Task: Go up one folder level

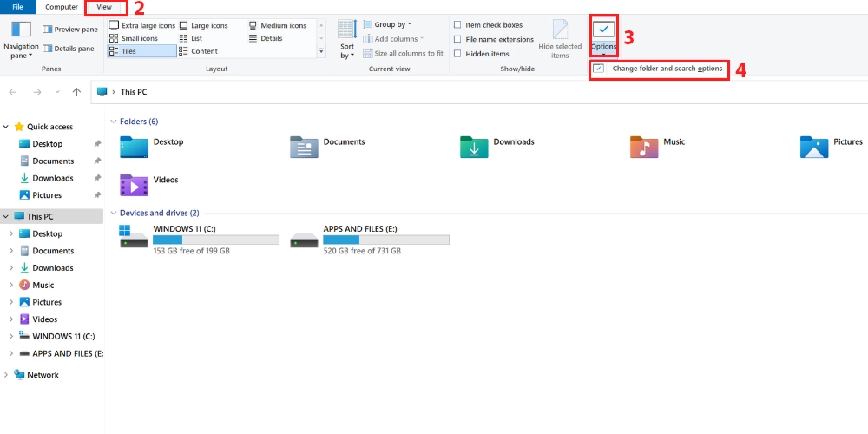Action: point(76,93)
